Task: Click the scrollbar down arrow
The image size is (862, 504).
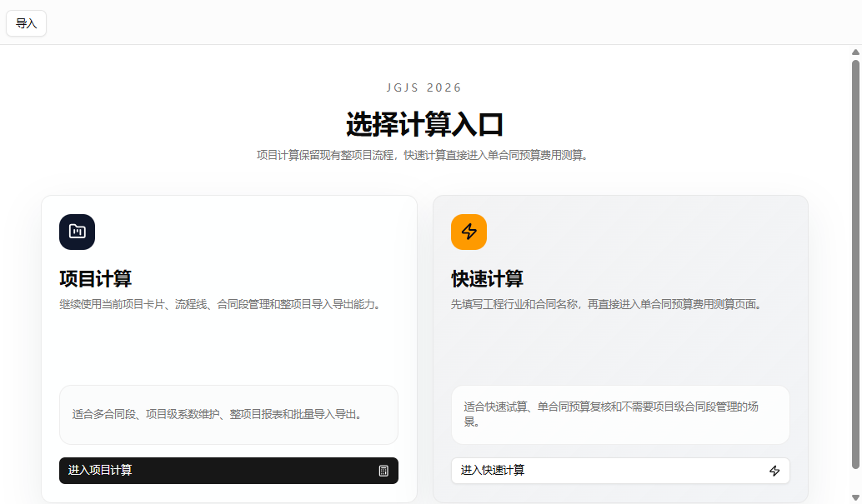Action: 855,498
